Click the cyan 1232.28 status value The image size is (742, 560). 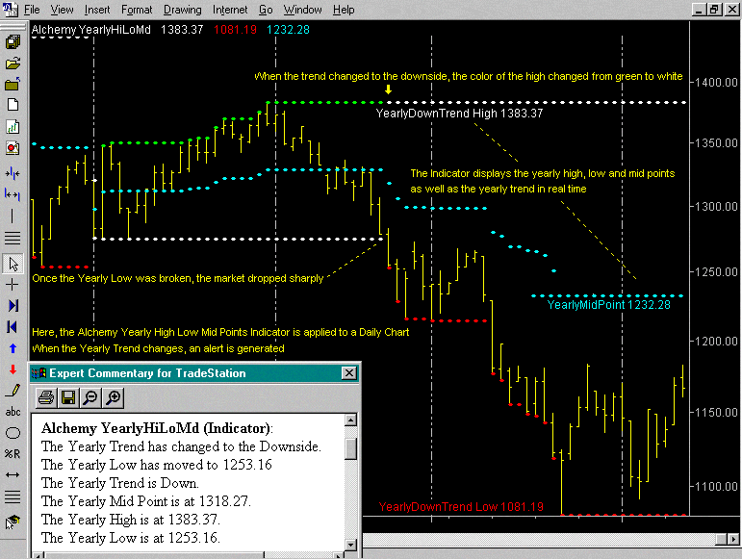tap(288, 30)
